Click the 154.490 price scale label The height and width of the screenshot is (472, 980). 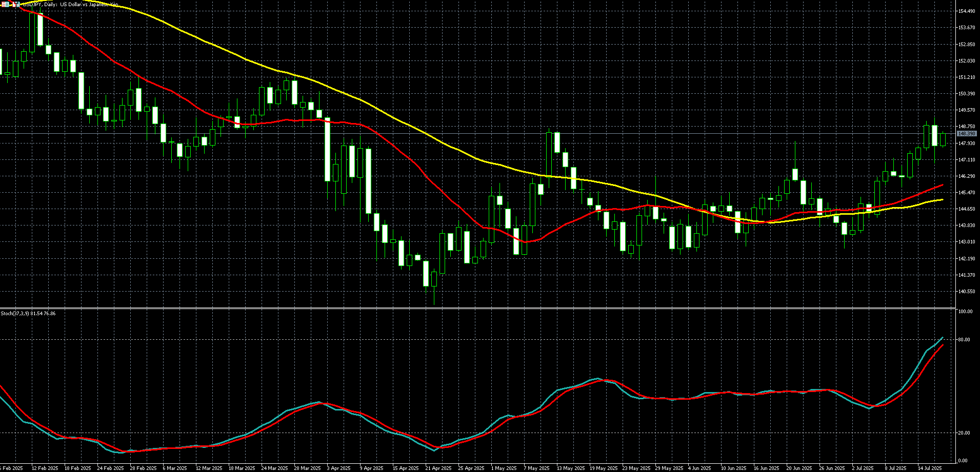(x=966, y=11)
